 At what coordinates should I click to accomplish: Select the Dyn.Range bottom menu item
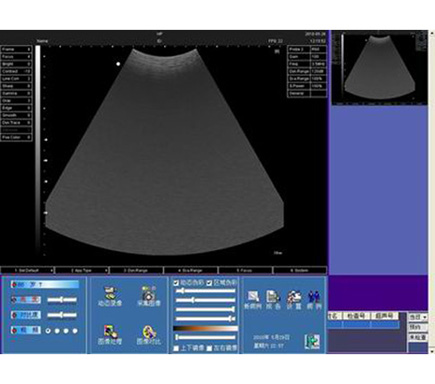136,270
